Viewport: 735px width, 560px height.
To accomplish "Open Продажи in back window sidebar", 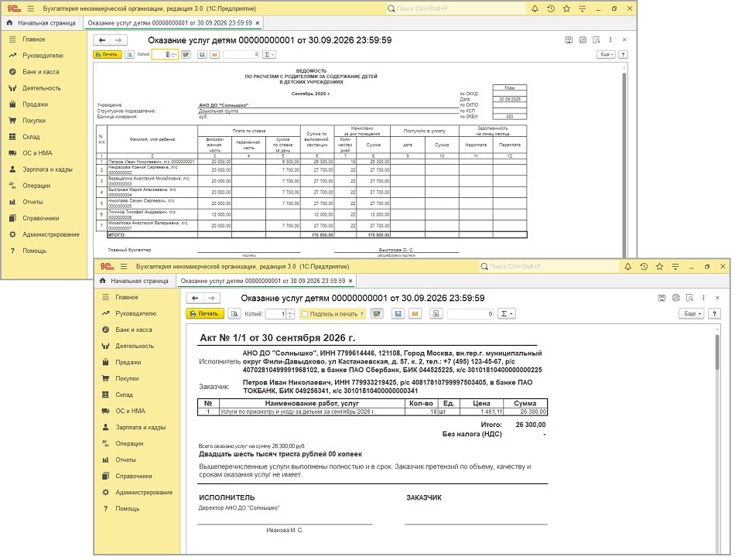I will pos(35,104).
